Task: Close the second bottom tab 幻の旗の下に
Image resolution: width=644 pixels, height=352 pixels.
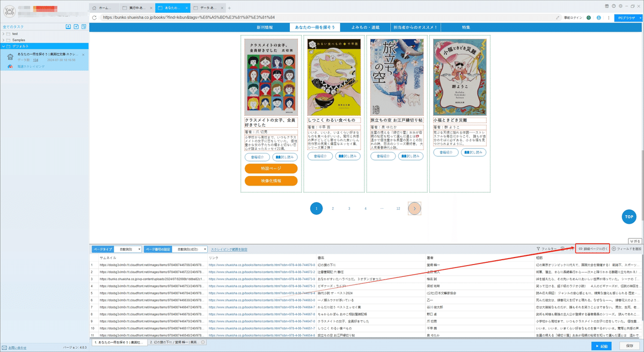Action: [203, 342]
